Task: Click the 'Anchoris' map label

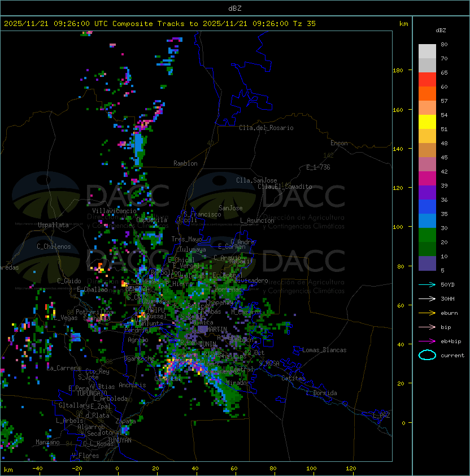Action: pos(132,385)
